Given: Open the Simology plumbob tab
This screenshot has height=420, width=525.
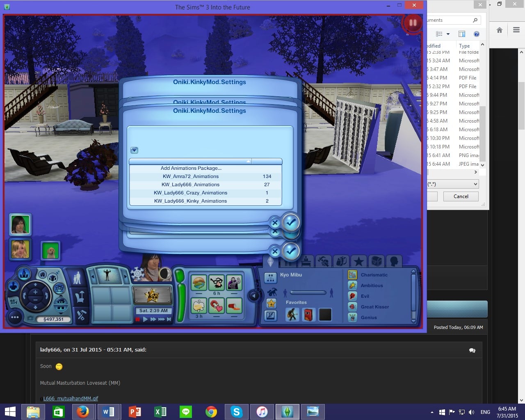Looking at the screenshot, I should coord(270,261).
